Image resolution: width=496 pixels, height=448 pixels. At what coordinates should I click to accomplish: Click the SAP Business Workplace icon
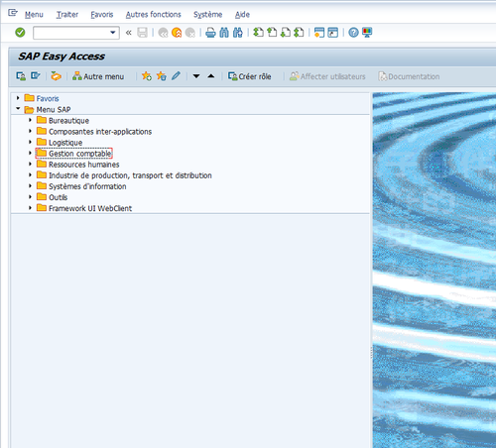(56, 76)
